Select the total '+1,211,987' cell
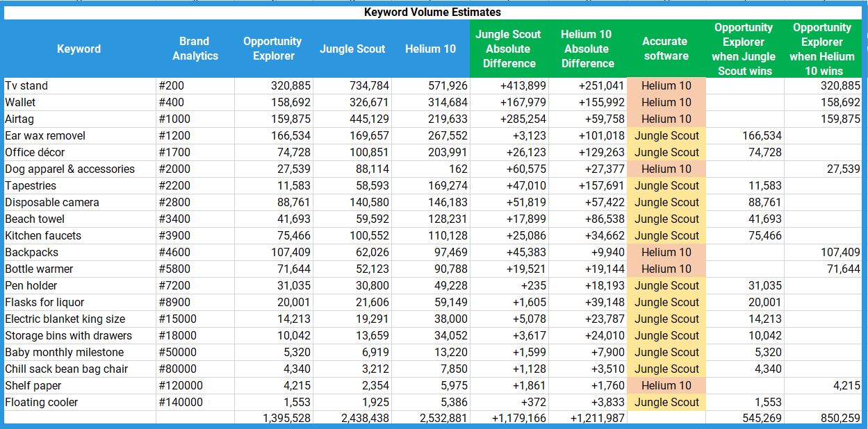Viewport: 868px width, 429px height. point(587,419)
